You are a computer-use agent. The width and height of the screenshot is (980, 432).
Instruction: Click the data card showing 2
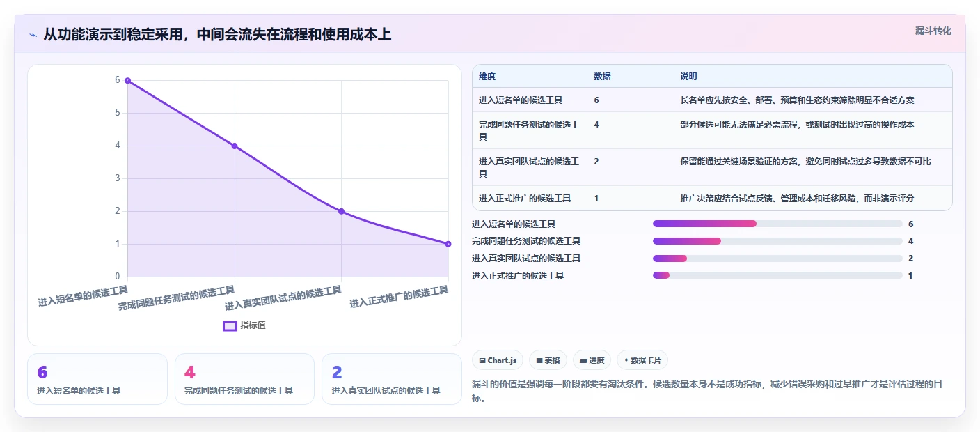pos(392,379)
